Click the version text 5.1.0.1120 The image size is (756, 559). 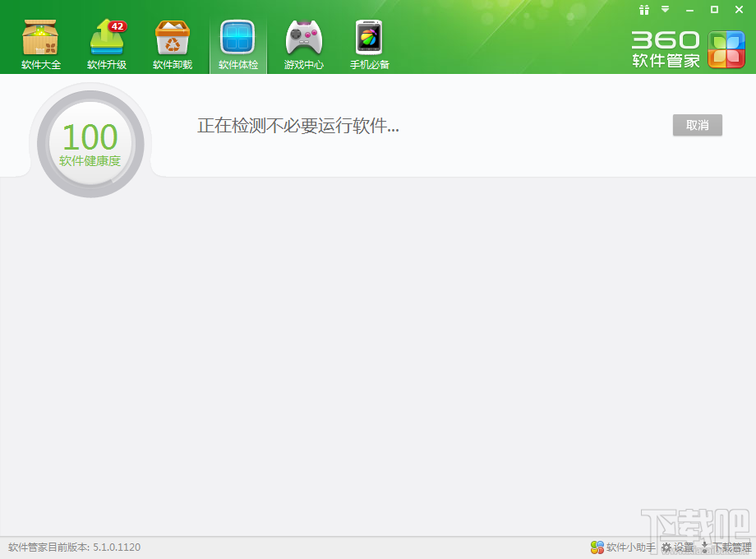[115, 547]
